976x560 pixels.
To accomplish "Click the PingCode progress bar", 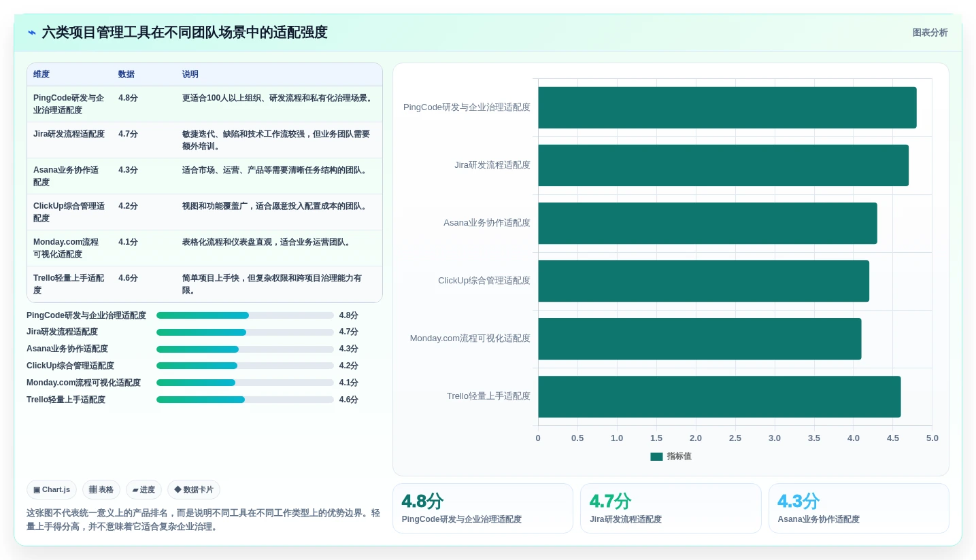I will [x=245, y=315].
